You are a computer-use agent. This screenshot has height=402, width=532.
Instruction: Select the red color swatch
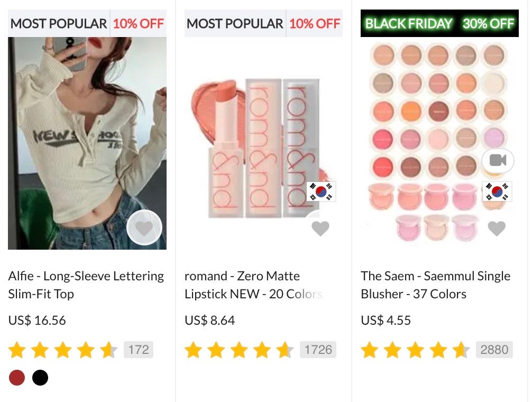[x=17, y=378]
